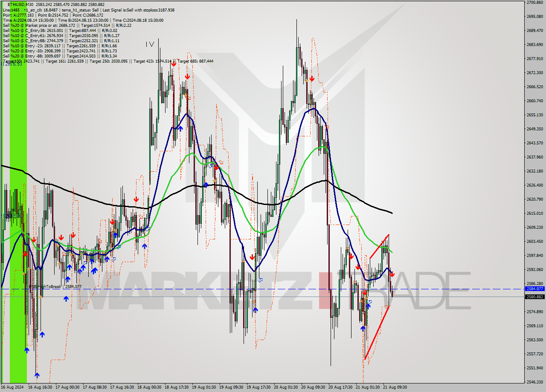
Task: Click the 2563.500 price axis label
Action: (534, 340)
